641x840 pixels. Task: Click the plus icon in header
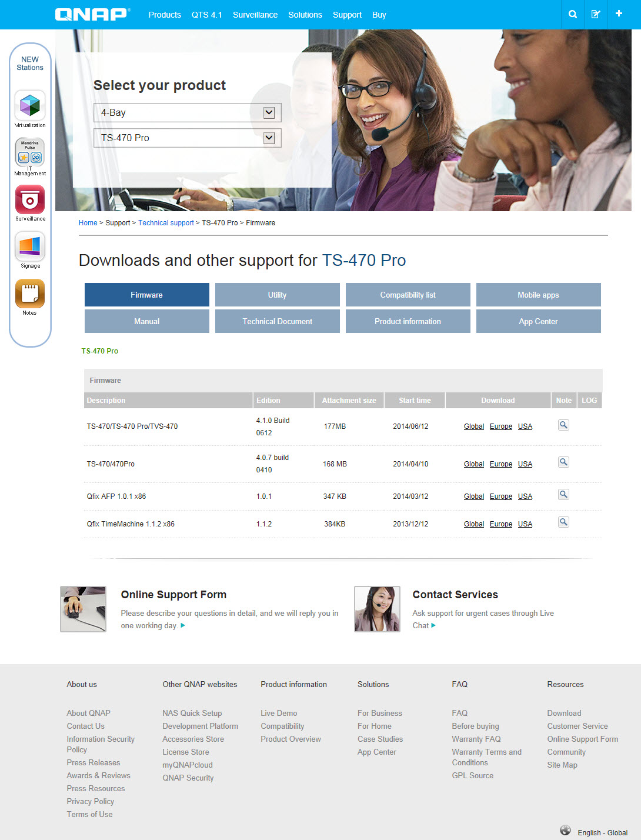(x=619, y=14)
